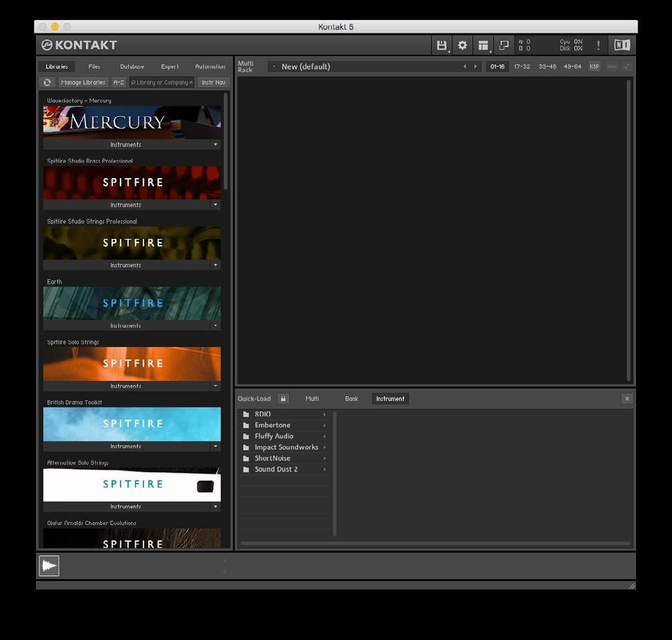Viewport: 672px width, 640px height.
Task: Click the Quick-Load horizontal scrollbar
Action: pyautogui.click(x=436, y=543)
